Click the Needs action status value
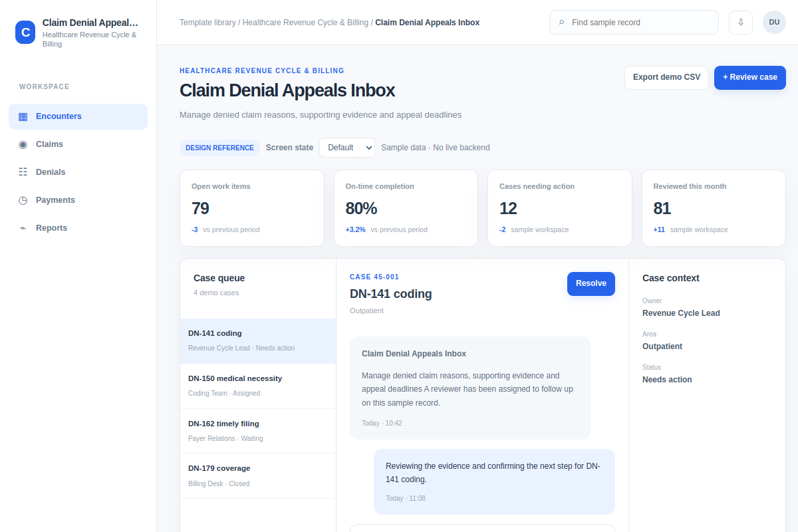798x532 pixels. point(667,380)
